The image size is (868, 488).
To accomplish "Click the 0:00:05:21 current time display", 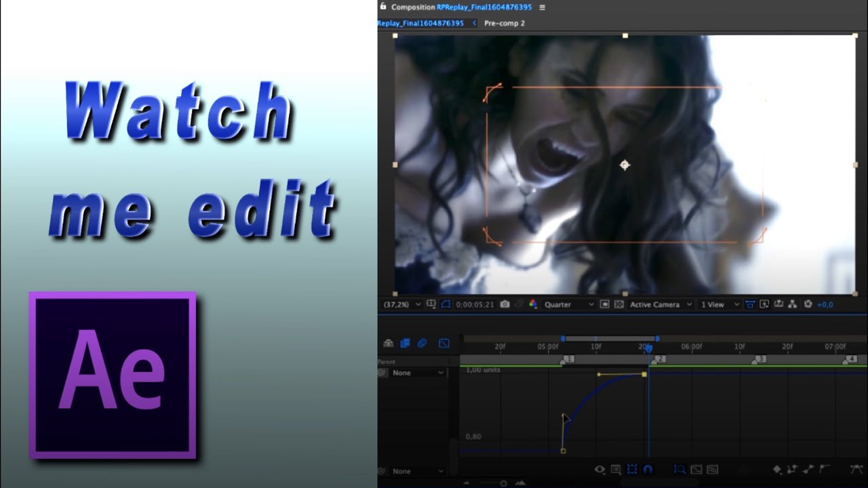I will point(475,304).
